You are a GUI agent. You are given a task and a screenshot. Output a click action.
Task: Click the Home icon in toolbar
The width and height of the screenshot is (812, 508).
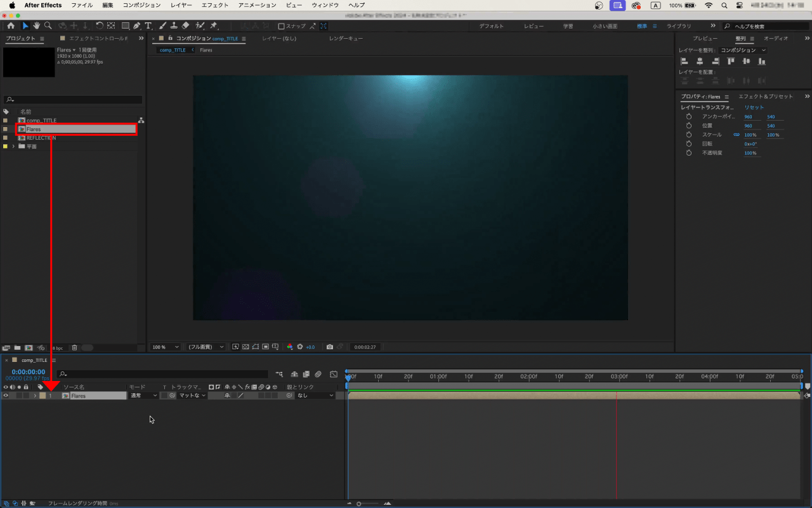pos(11,26)
